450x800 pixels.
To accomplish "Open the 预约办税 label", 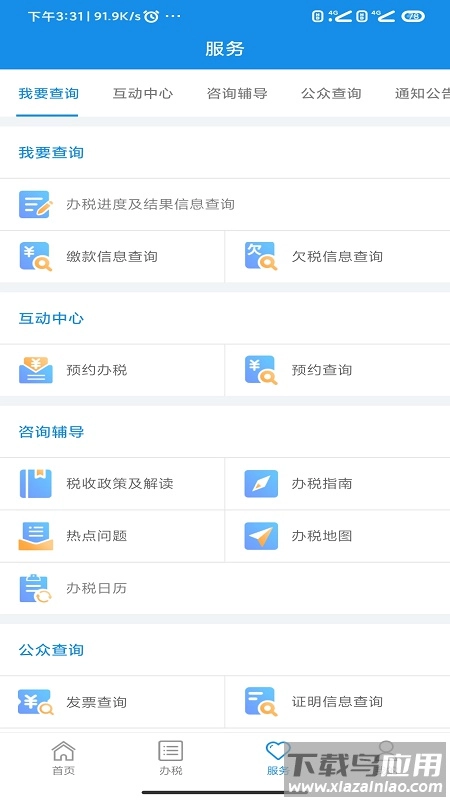I will (x=96, y=370).
